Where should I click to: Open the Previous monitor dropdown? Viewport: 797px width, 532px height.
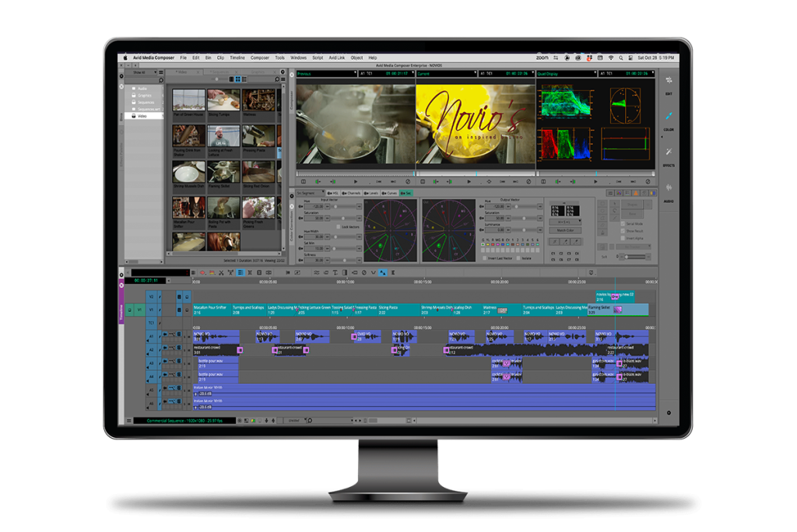pos(326,74)
